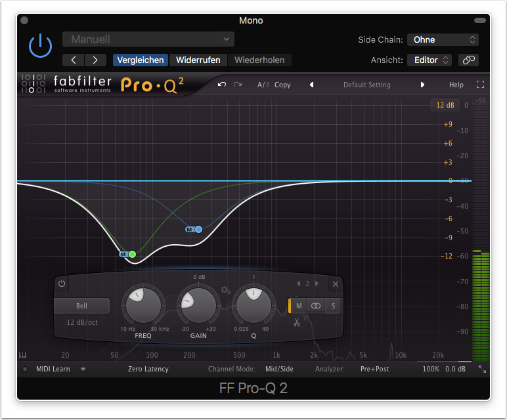Click the FabFilter undo arrow icon

222,85
